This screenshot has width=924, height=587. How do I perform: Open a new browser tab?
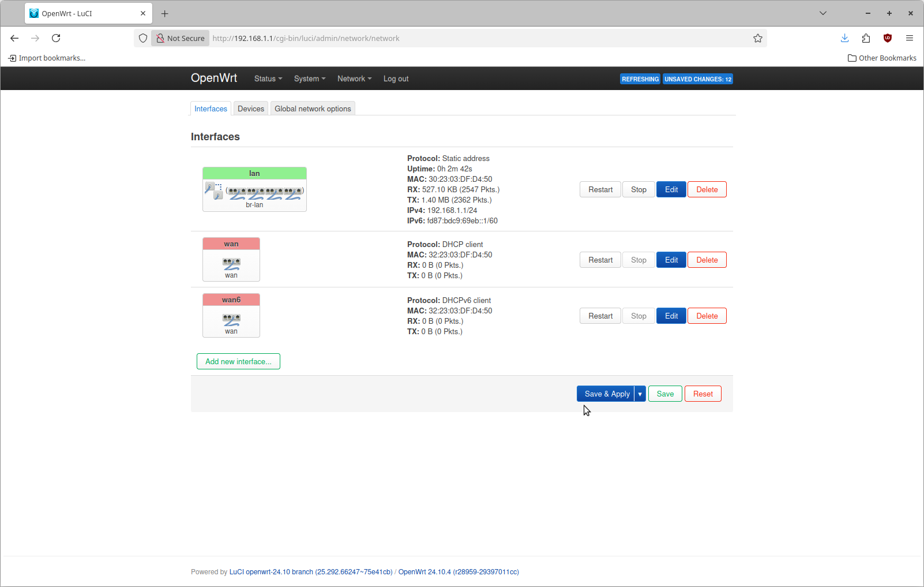coord(165,13)
